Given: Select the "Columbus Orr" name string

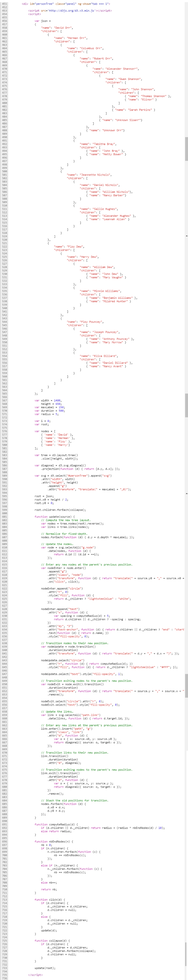Looking at the screenshot, I should 91,48.
